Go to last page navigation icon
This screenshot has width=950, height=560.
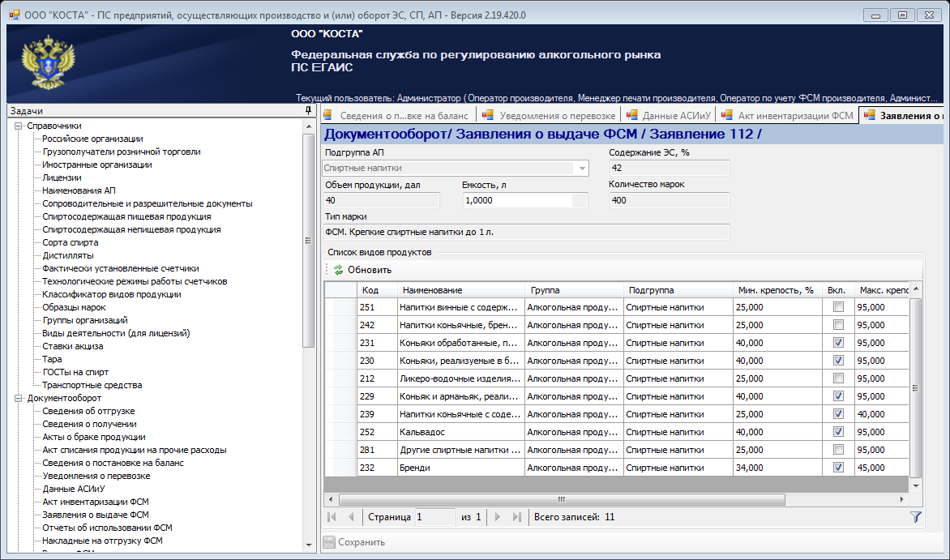[517, 517]
